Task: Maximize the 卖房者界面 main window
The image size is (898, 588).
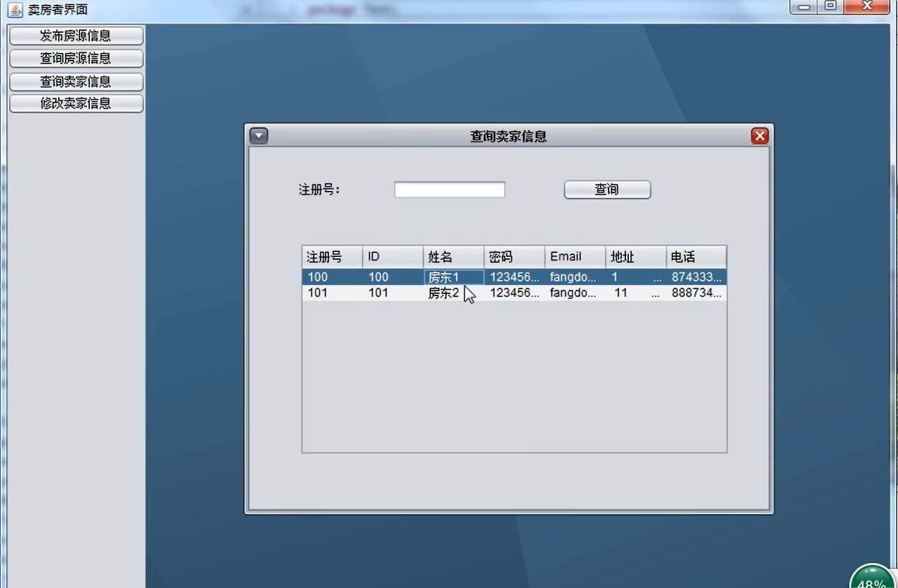Action: coord(830,7)
